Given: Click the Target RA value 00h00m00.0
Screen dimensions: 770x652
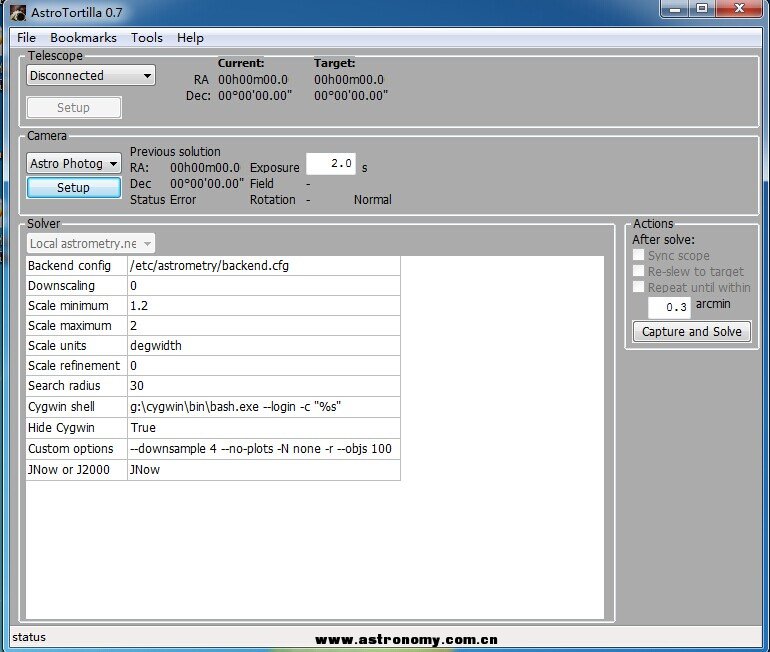Looking at the screenshot, I should coord(349,80).
